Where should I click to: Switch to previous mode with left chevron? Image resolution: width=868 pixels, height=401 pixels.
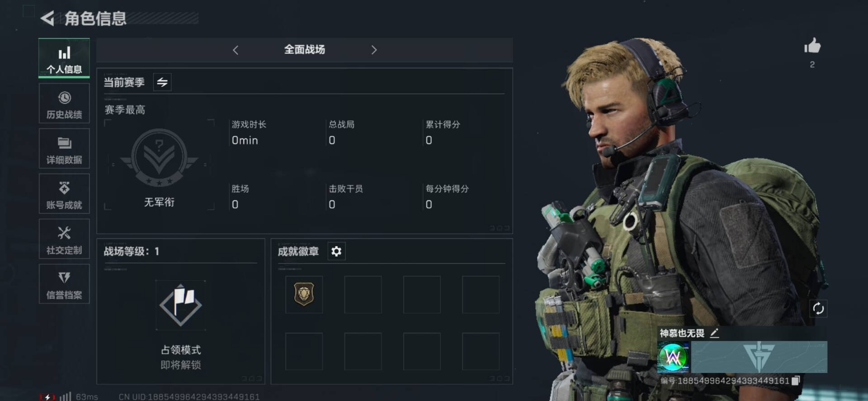coord(236,50)
